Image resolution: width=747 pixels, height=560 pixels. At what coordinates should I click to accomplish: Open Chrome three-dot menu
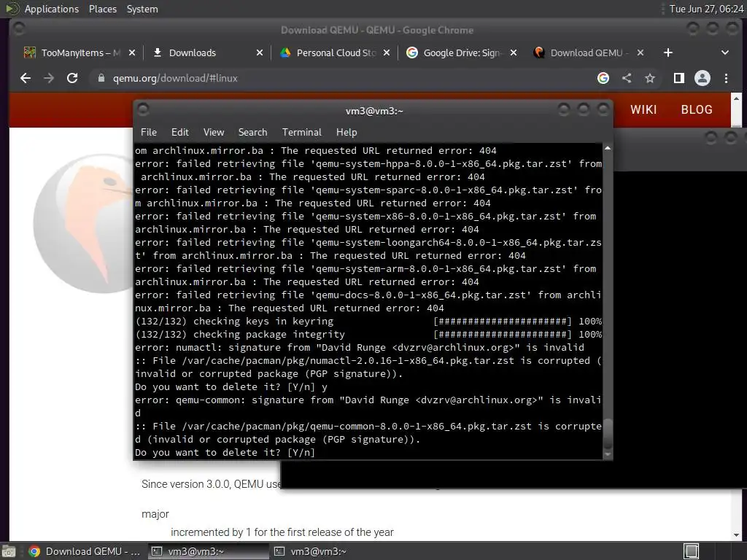tap(726, 78)
